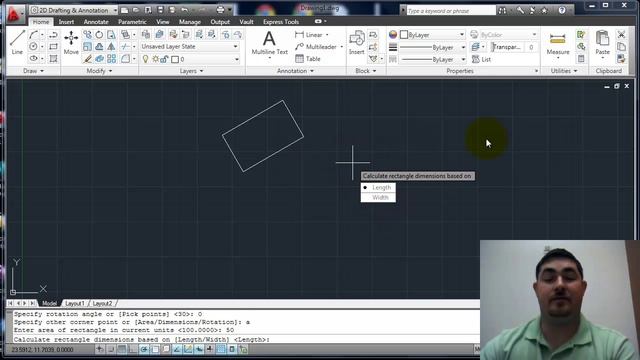Select the Rotate tool in Modify panel
Image resolution: width=640 pixels, height=360 pixels.
click(x=99, y=35)
